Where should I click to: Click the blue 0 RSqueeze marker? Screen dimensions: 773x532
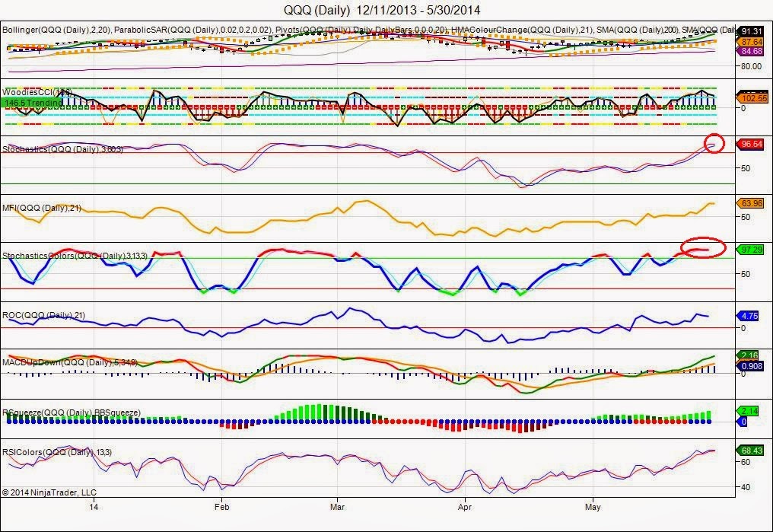(x=743, y=422)
